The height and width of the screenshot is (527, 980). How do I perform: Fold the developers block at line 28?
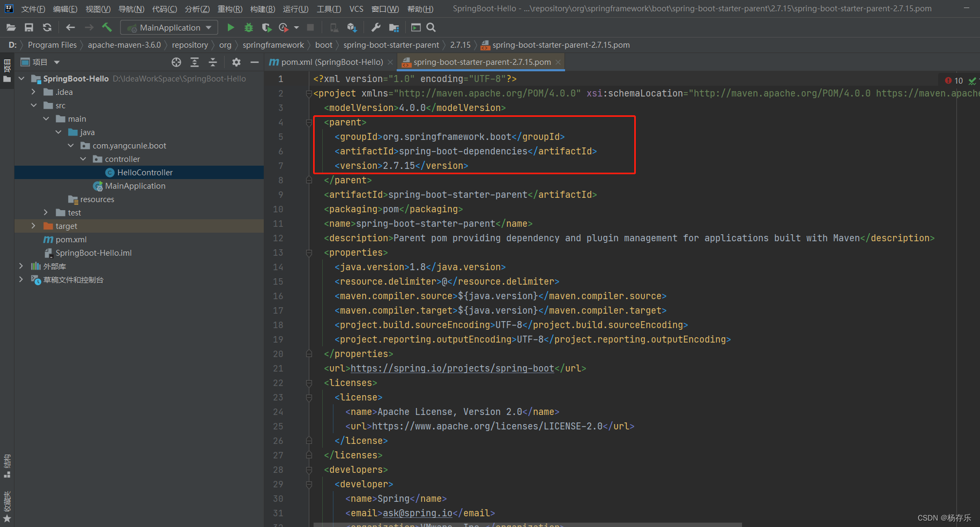pos(309,470)
